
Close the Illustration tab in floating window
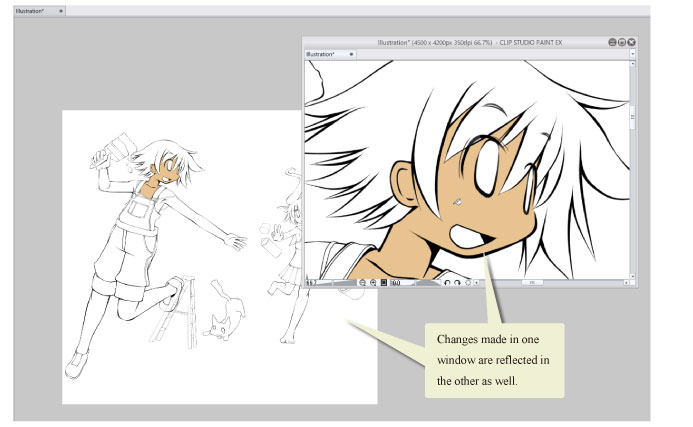pyautogui.click(x=351, y=54)
